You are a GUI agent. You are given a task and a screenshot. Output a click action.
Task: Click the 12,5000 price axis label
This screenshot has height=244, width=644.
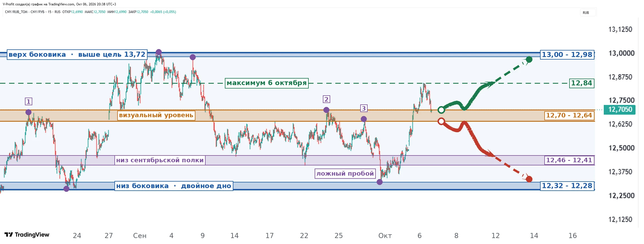pyautogui.click(x=621, y=148)
